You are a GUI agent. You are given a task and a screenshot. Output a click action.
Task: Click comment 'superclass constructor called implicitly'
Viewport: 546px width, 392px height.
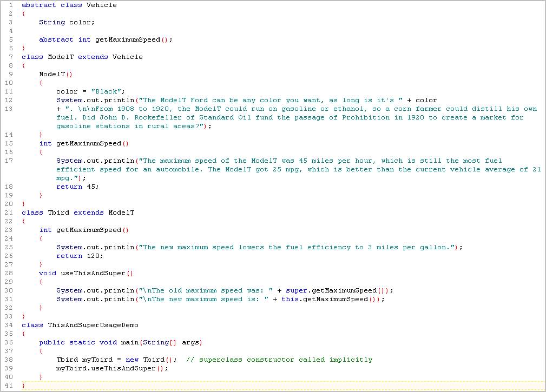coord(286,360)
